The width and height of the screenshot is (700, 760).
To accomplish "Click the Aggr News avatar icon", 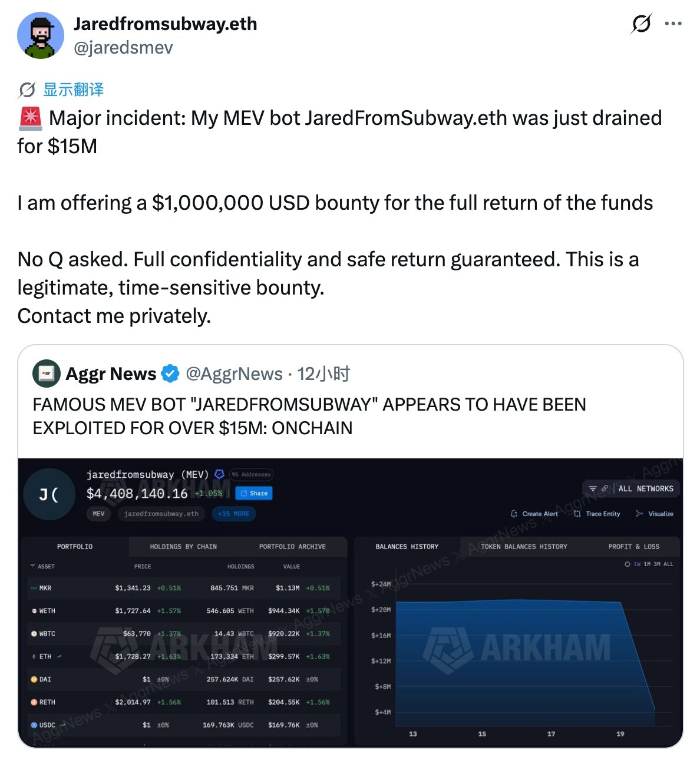I will coord(47,373).
